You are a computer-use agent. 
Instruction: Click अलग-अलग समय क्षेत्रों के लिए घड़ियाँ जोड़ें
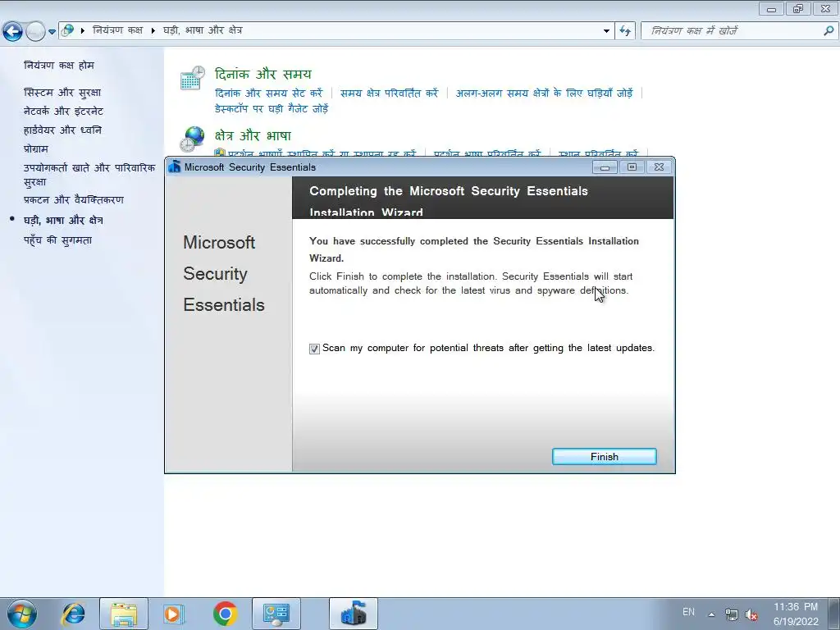coord(545,94)
